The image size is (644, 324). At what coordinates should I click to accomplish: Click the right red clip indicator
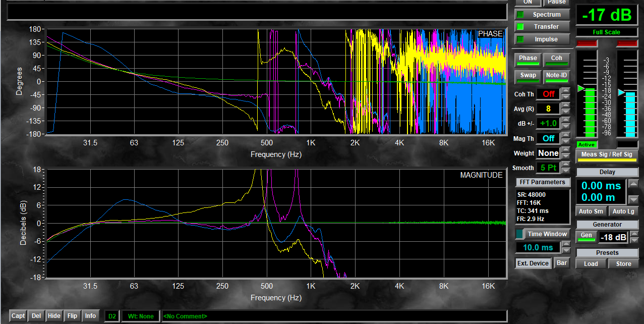click(x=627, y=43)
